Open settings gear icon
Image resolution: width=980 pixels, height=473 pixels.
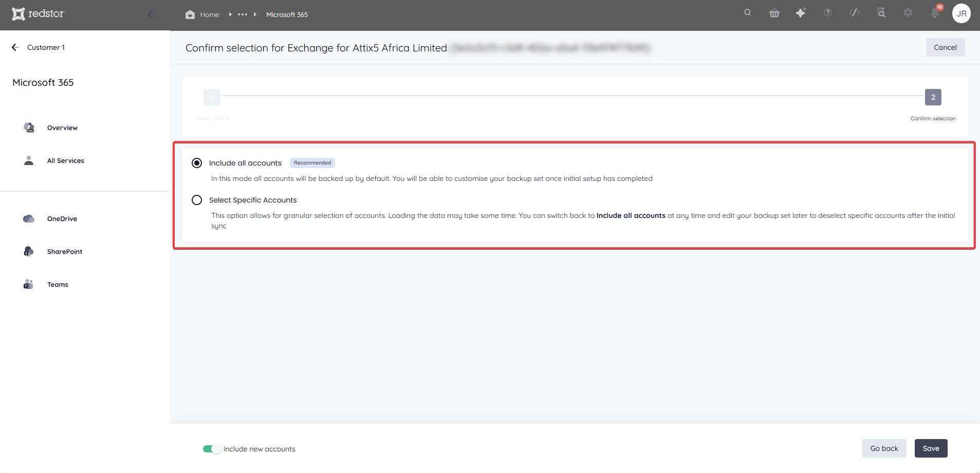908,13
